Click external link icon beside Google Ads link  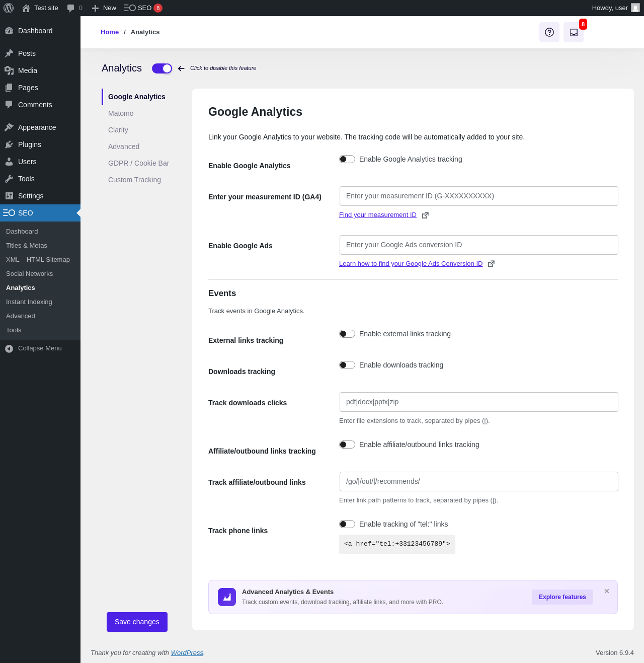pyautogui.click(x=491, y=264)
